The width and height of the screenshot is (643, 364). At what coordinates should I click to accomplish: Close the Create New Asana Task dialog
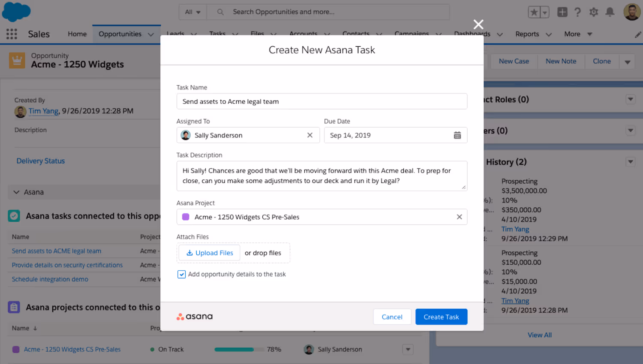(x=478, y=24)
